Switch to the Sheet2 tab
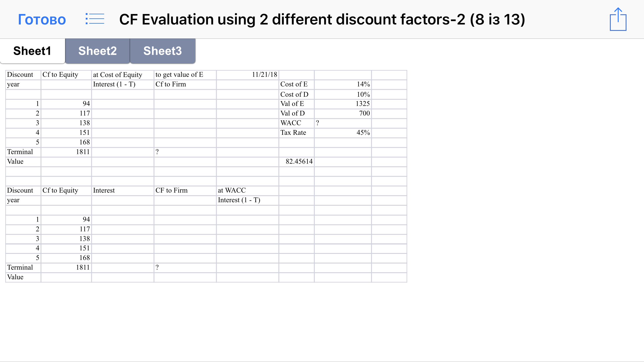644x362 pixels. point(97,51)
